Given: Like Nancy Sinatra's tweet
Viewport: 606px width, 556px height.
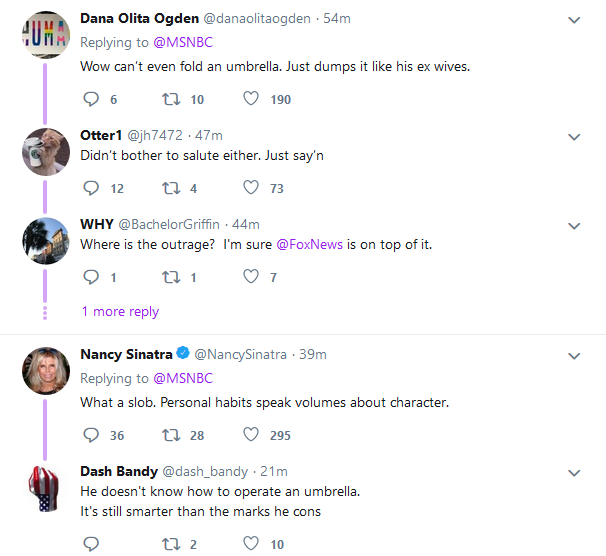Looking at the screenshot, I should (x=251, y=435).
